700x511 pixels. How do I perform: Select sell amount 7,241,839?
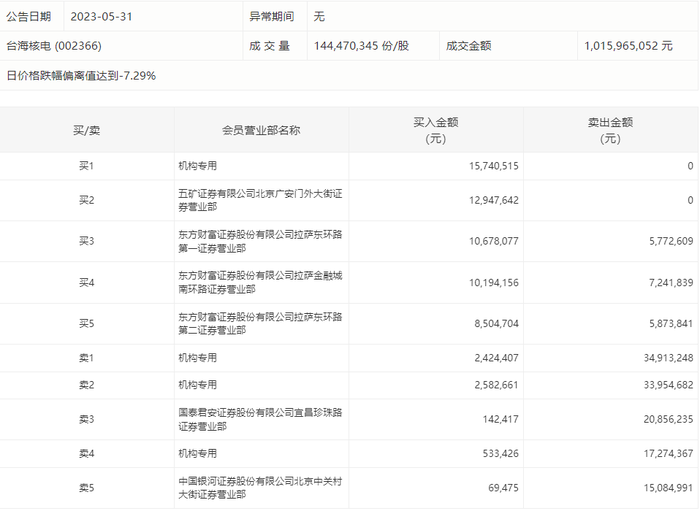pyautogui.click(x=671, y=283)
